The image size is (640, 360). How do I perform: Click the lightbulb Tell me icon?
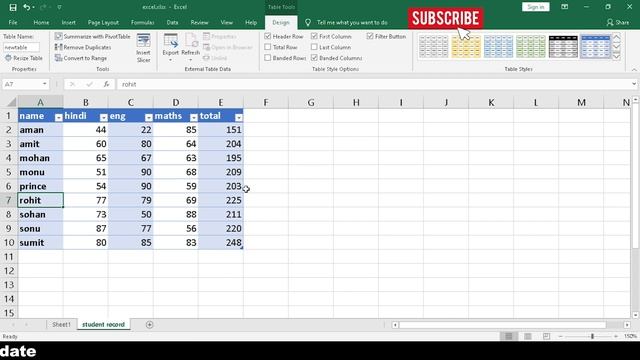click(x=308, y=22)
